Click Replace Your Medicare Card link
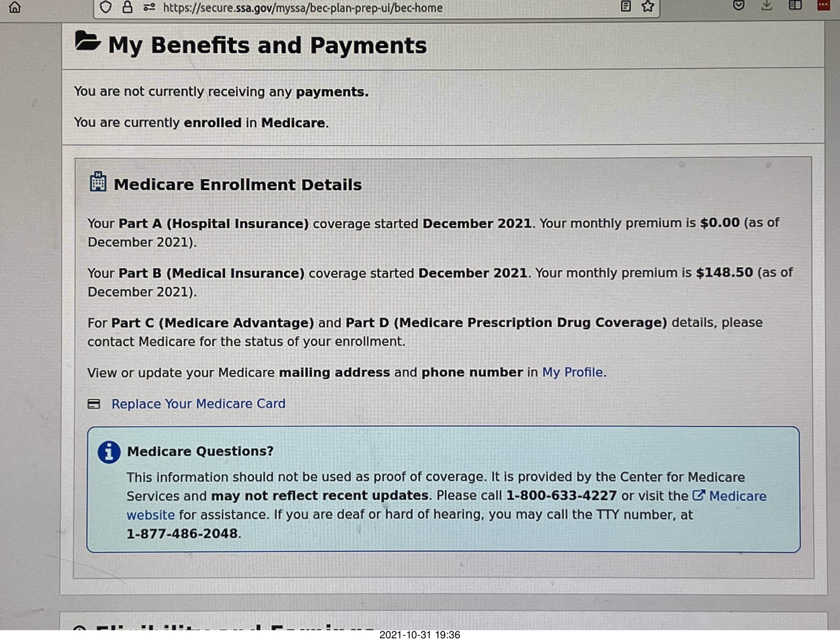Viewport: 840px width, 641px height. [x=198, y=404]
